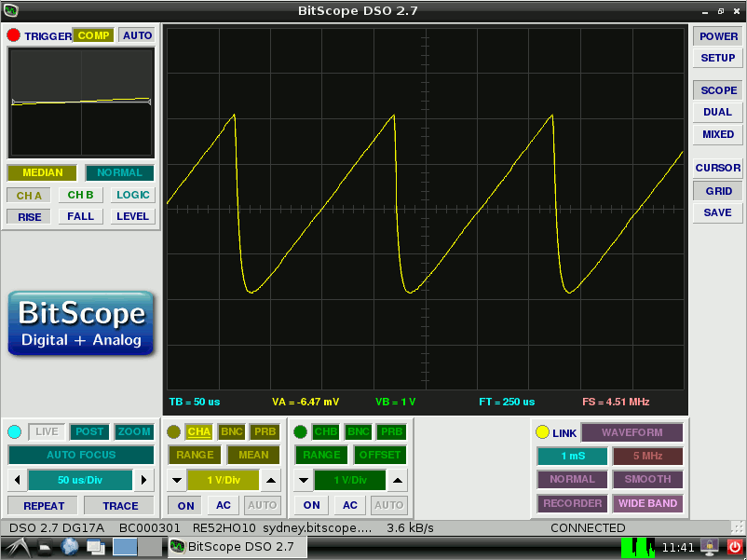Open Channel A volts per division dropdown

pyautogui.click(x=223, y=481)
